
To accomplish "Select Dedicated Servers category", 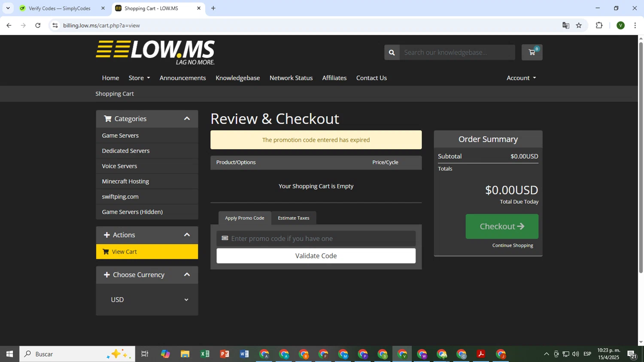I will coord(147,151).
